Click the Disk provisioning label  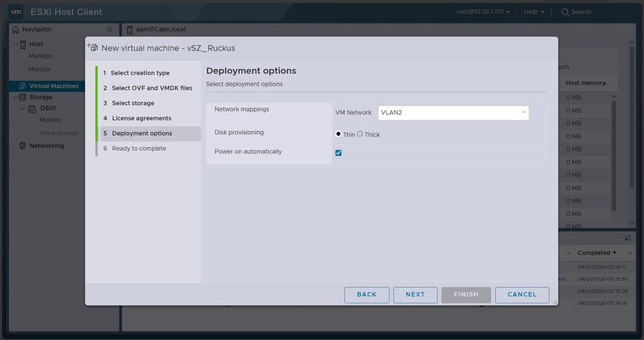click(239, 133)
